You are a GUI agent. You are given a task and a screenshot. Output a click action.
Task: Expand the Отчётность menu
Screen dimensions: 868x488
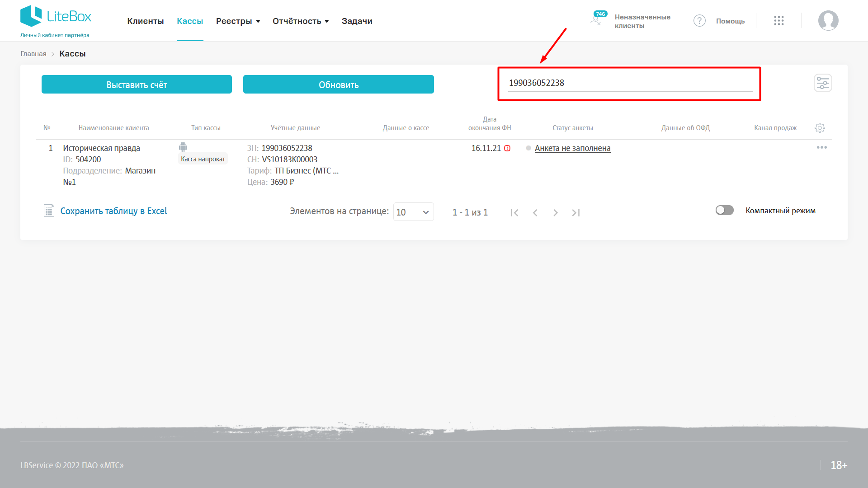click(301, 21)
